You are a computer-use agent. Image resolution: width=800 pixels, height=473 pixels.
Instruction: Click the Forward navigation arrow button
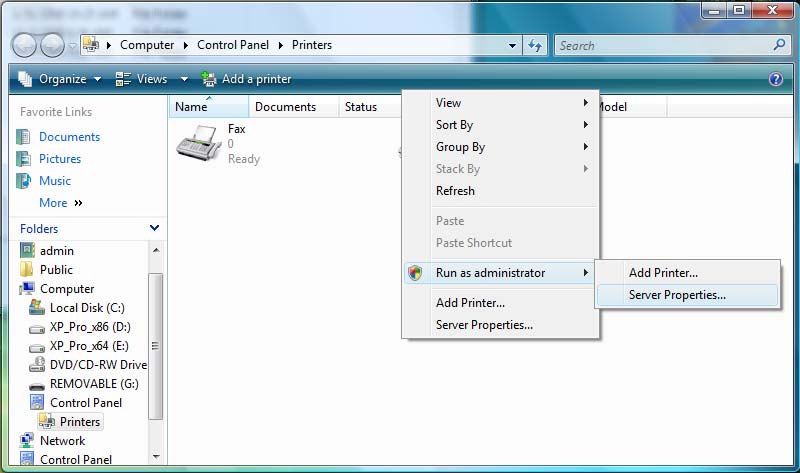[x=52, y=45]
